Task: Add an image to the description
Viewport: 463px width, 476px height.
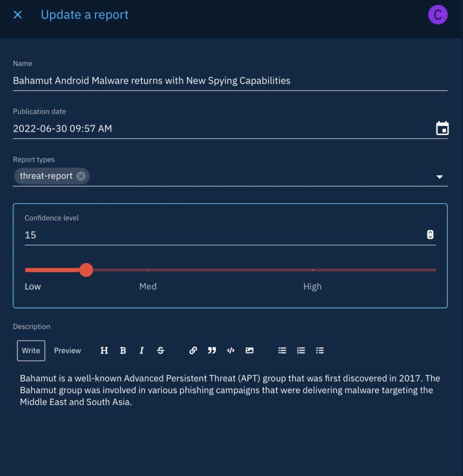Action: 249,350
